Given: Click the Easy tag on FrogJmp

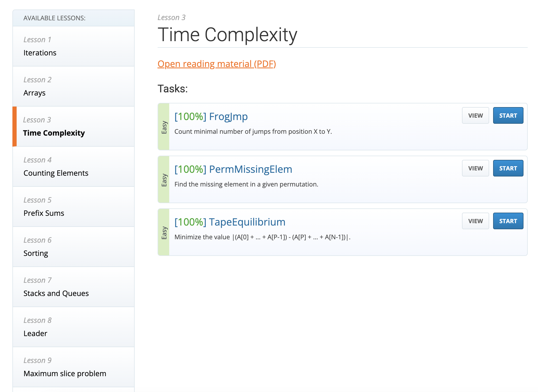Looking at the screenshot, I should pos(164,127).
